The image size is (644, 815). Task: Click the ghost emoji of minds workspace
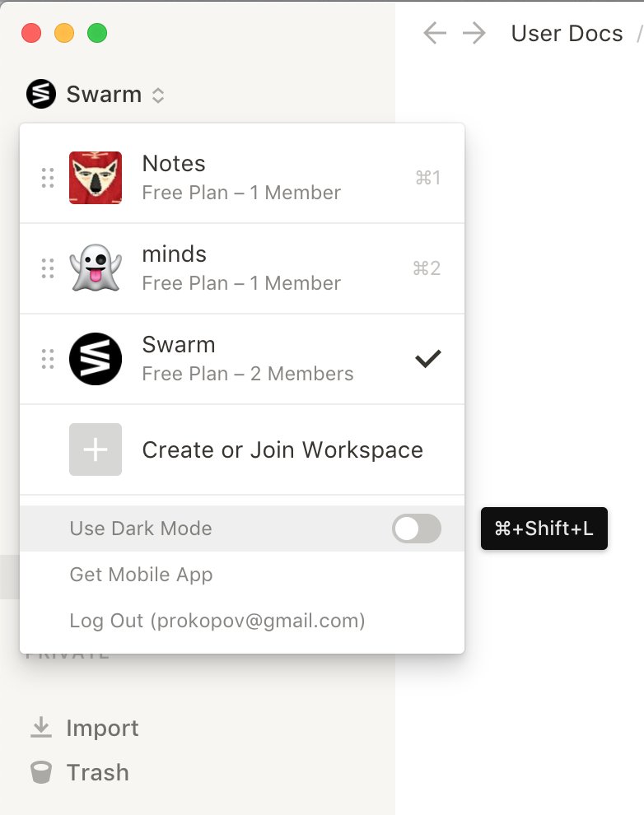pyautogui.click(x=96, y=268)
